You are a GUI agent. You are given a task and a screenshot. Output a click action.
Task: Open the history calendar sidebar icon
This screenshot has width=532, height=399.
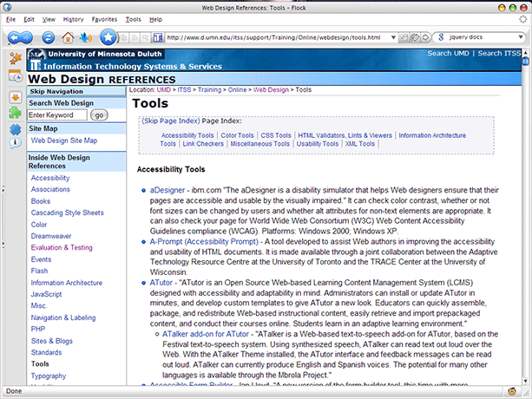[x=15, y=77]
